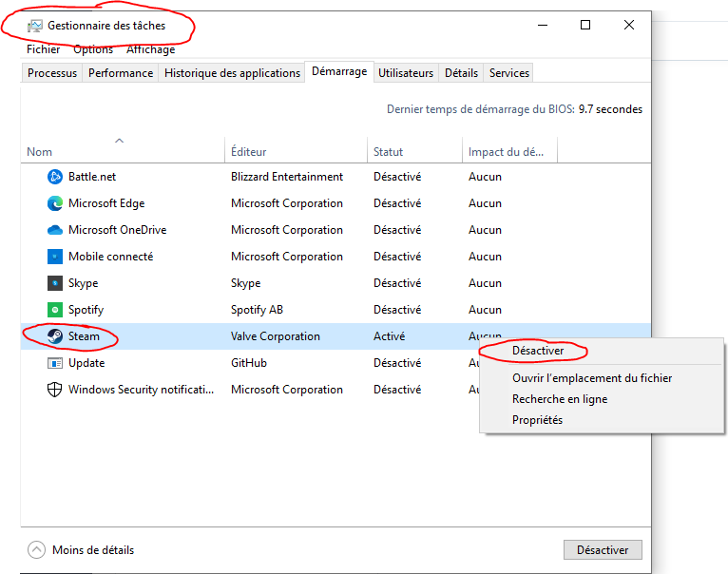The image size is (728, 574).
Task: Select Ouvrir l'emplacement du fichier
Action: pos(591,378)
